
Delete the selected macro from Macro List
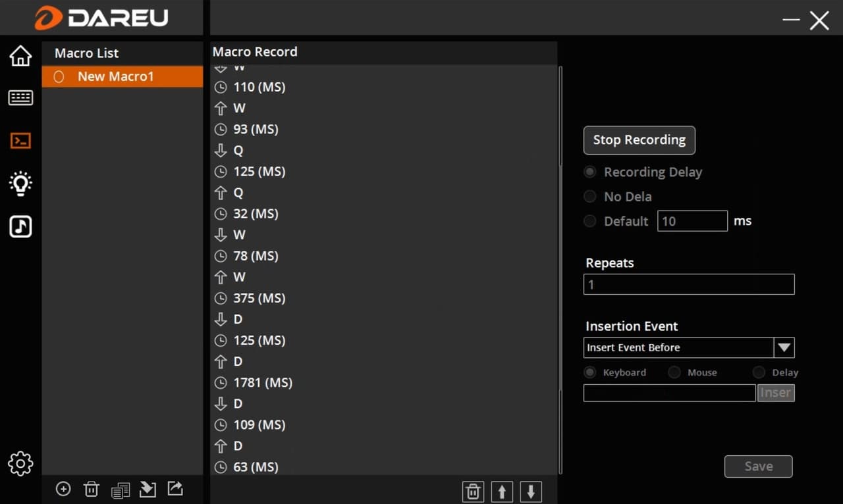click(x=92, y=489)
